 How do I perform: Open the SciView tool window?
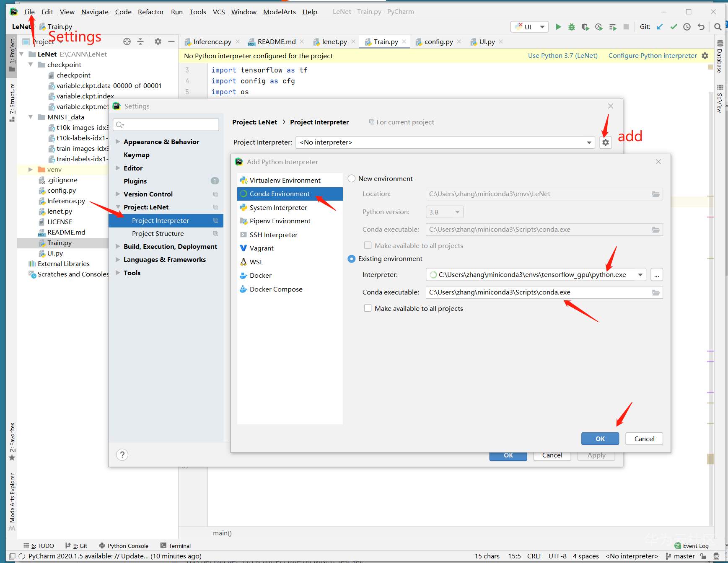[x=720, y=98]
